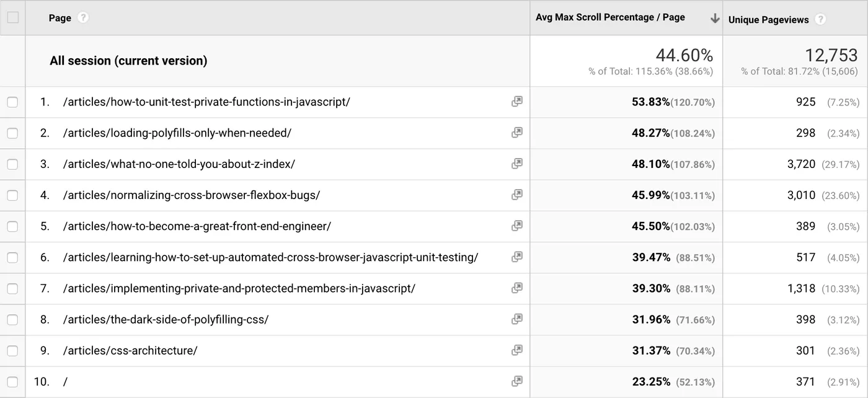This screenshot has width=868, height=398.
Task: Sort by Unique Pageviews column header
Action: [768, 20]
